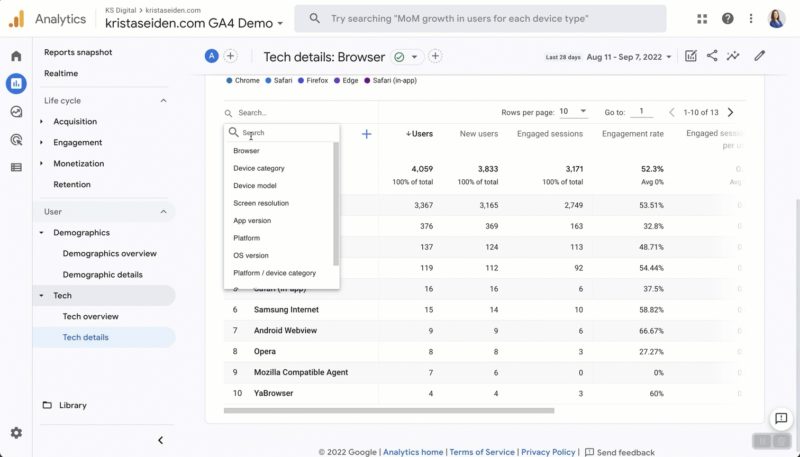Open the user account avatar

(777, 19)
